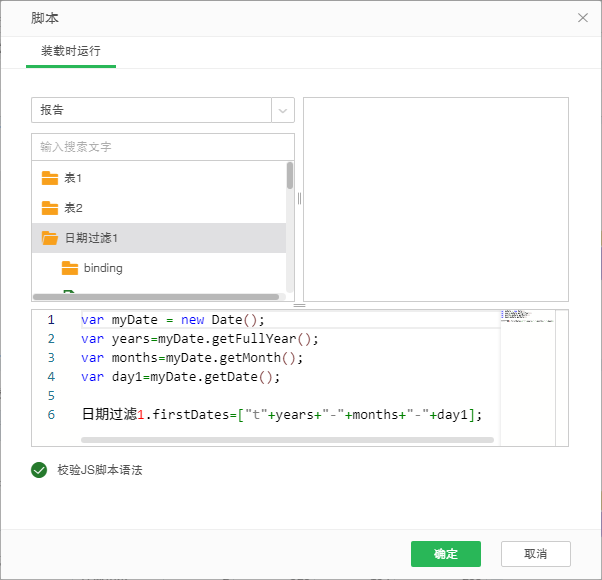Click the vertical splitter handle between panels

pyautogui.click(x=299, y=198)
